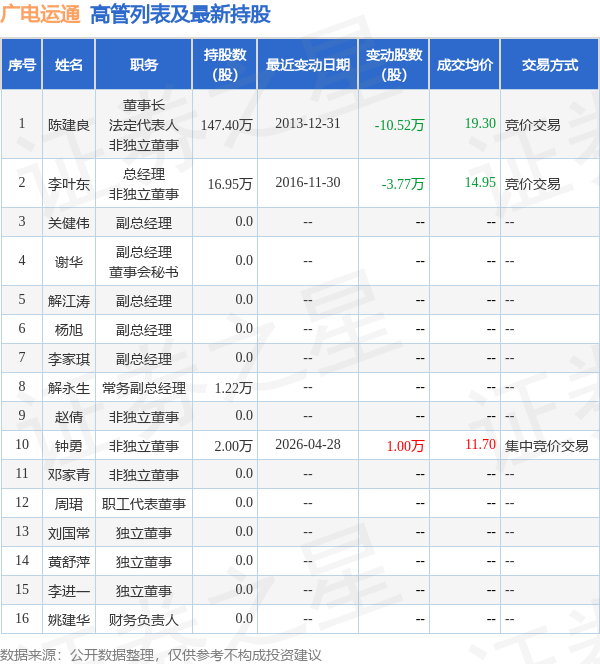600x664 pixels.
Task: Click the data source disclaimer text at bottom
Action: click(x=160, y=655)
